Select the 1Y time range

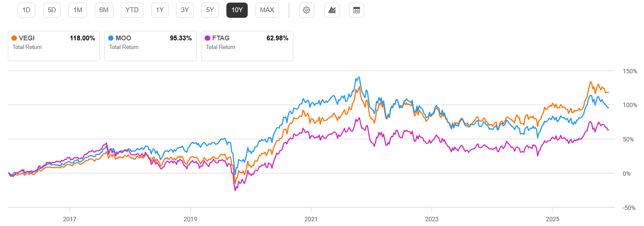pyautogui.click(x=160, y=10)
